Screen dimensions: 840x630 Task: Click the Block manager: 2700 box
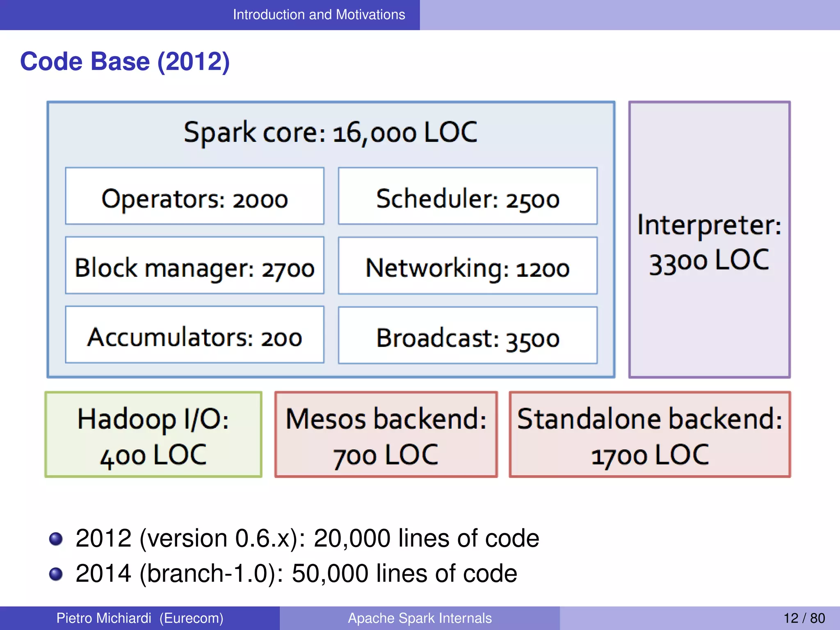tap(194, 265)
